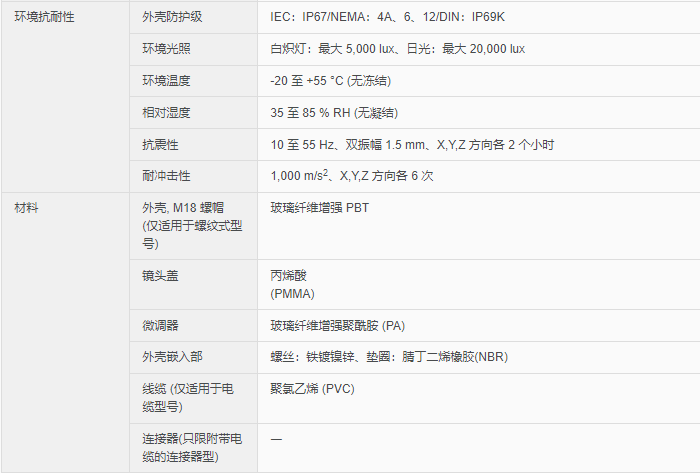The height and width of the screenshot is (473, 700).
Task: Select the 环境温度 row label
Action: pos(166,81)
